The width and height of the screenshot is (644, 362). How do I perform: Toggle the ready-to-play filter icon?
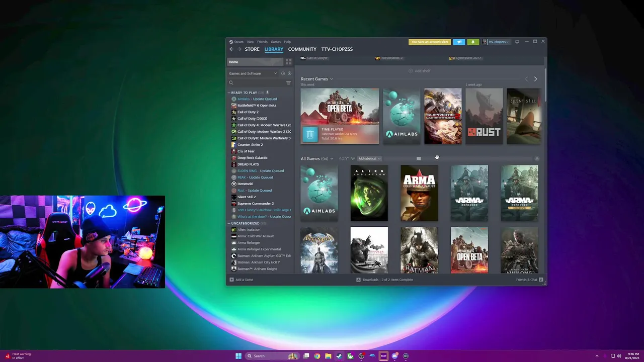[289, 73]
